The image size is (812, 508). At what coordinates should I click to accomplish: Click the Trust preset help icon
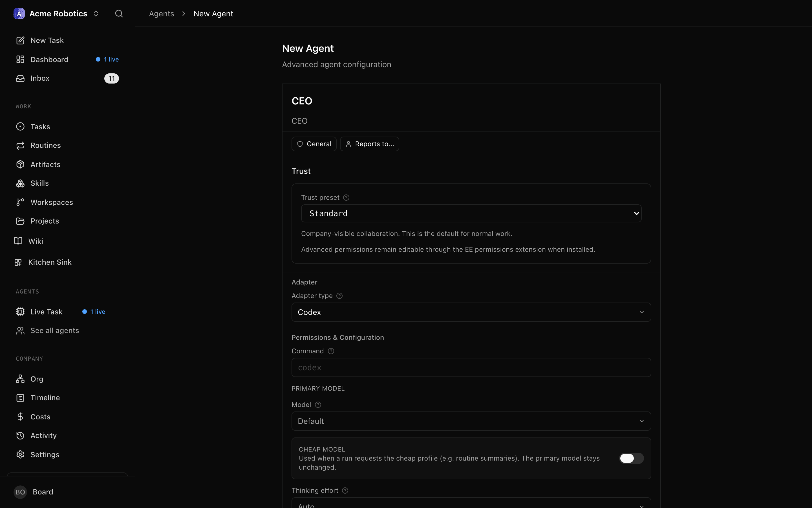coord(346,198)
